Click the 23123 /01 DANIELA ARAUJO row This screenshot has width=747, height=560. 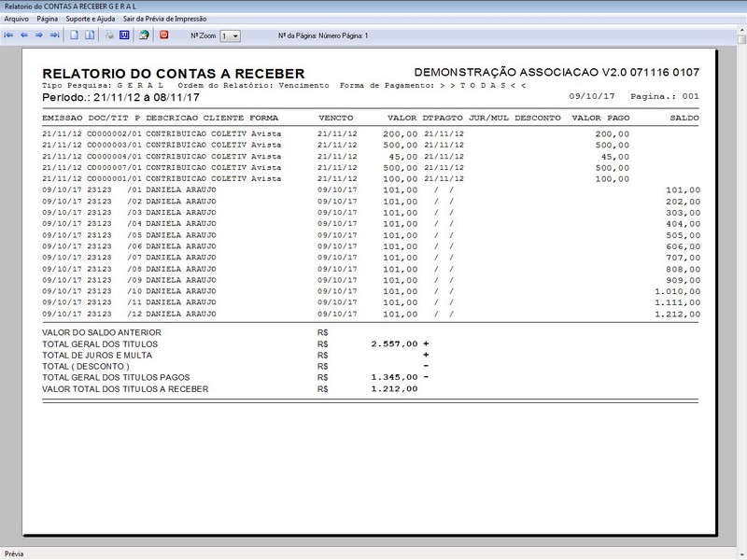click(x=371, y=190)
